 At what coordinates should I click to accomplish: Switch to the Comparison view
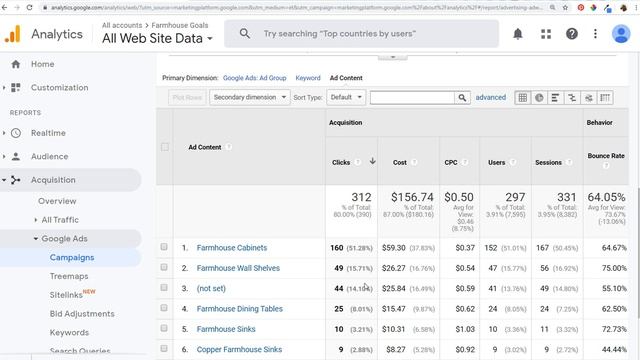[x=572, y=98]
